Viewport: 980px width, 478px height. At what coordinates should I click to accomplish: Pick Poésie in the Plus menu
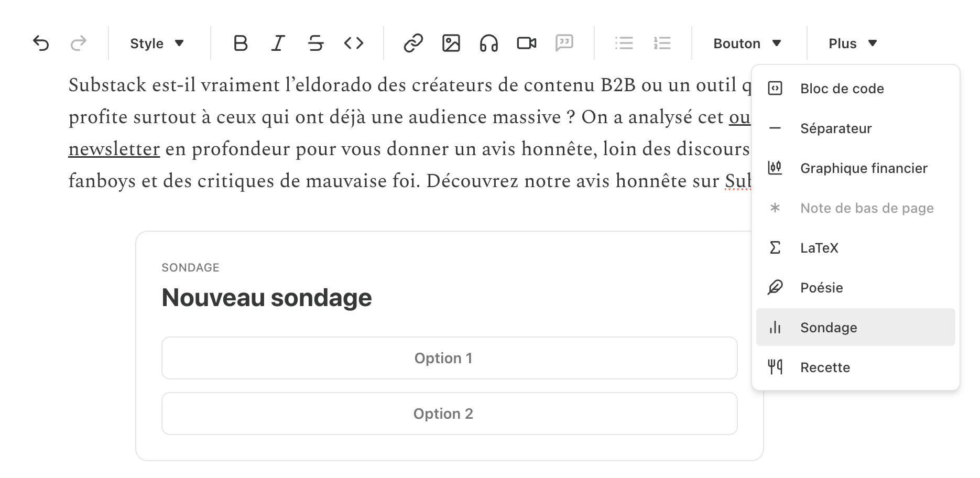point(821,288)
